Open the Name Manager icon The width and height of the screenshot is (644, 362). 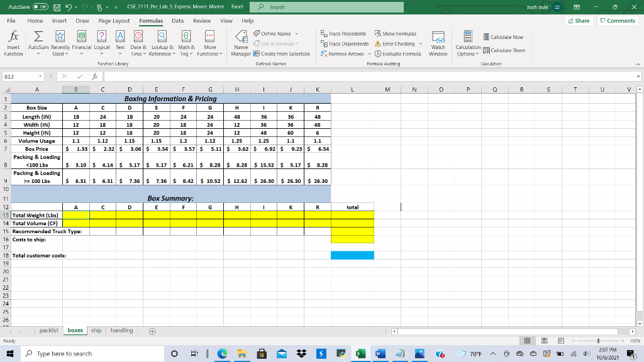click(241, 43)
